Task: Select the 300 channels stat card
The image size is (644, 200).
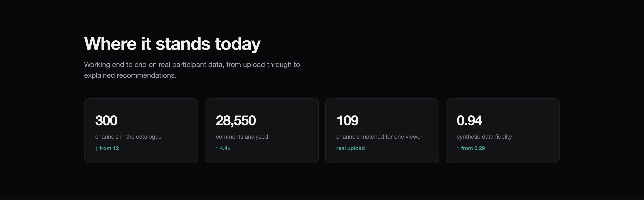Action: [x=141, y=131]
